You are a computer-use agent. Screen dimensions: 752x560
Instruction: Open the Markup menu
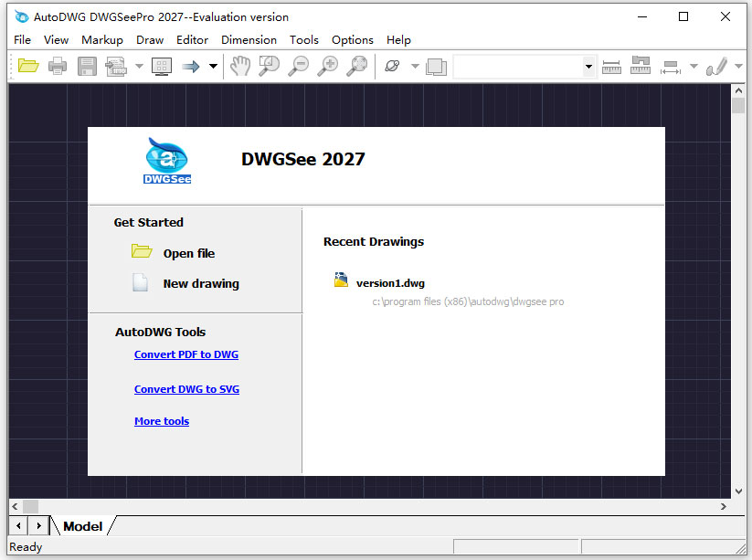coord(101,39)
